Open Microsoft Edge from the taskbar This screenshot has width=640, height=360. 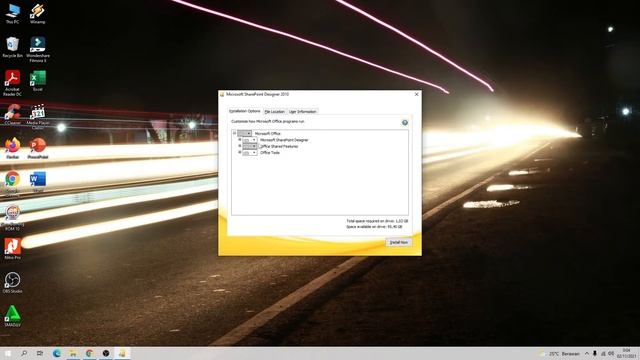[57, 353]
